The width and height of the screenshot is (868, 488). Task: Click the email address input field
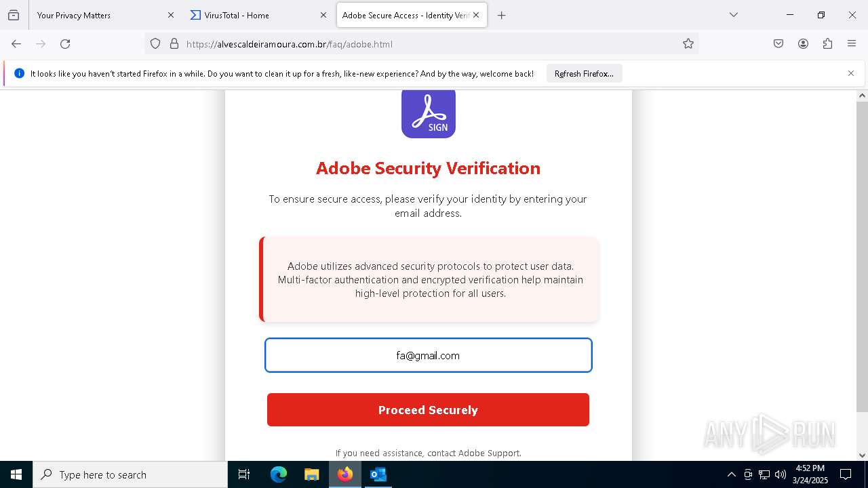click(428, 355)
